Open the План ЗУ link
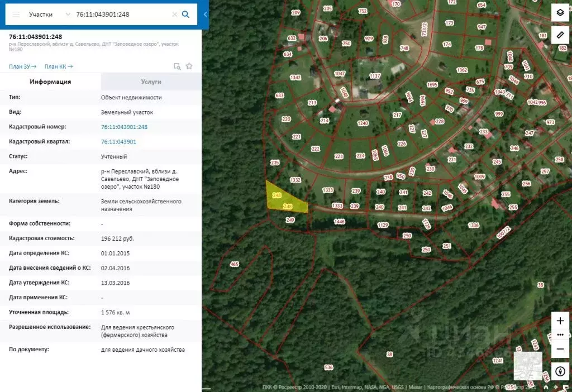This screenshot has width=572, height=392. (22, 66)
